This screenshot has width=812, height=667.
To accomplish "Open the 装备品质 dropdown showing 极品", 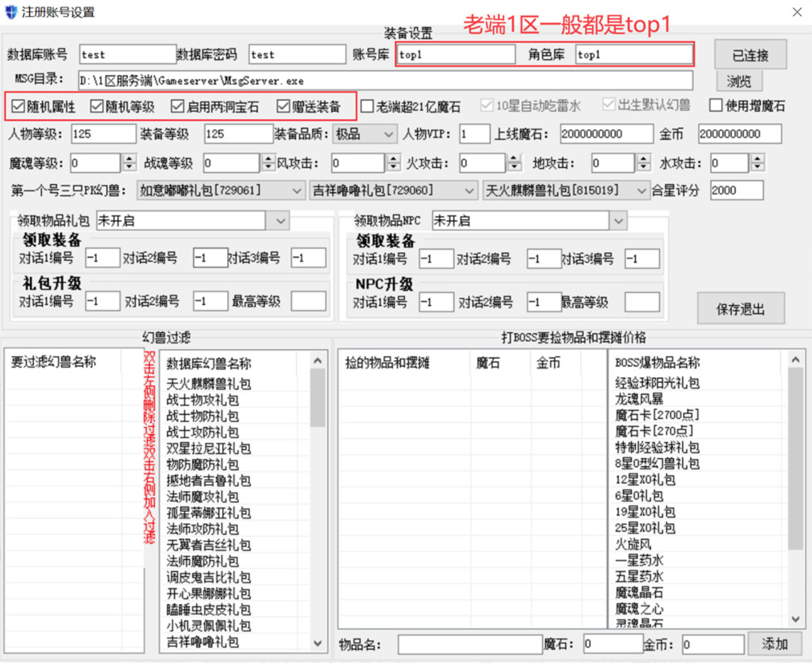I will coord(388,134).
